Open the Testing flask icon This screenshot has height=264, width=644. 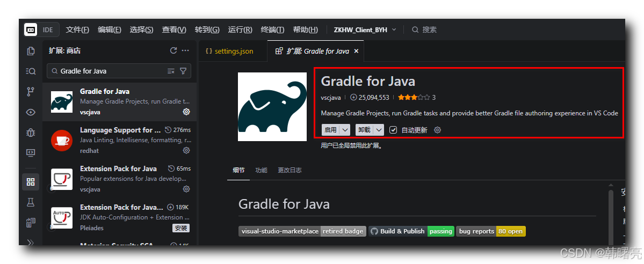(31, 202)
